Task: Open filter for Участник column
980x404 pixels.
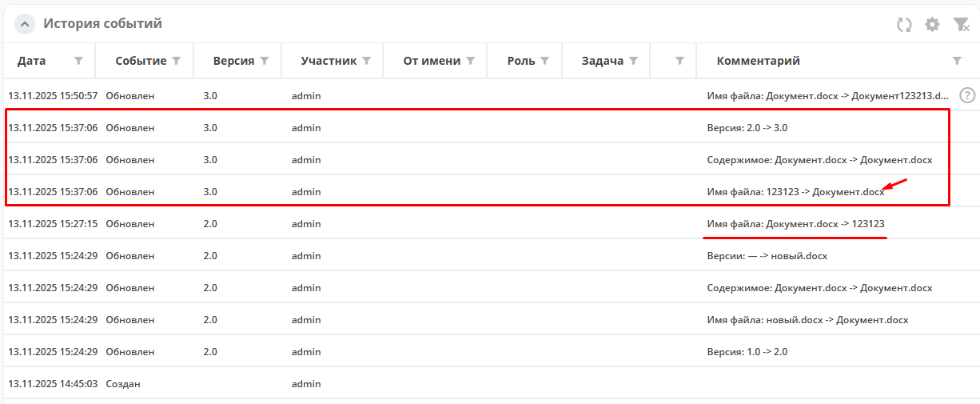Action: coord(366,61)
